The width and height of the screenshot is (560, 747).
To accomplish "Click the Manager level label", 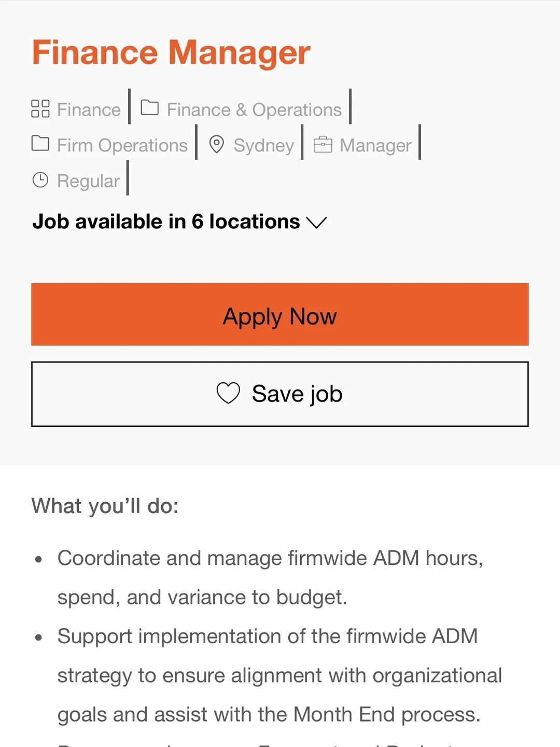I will pos(375,146).
